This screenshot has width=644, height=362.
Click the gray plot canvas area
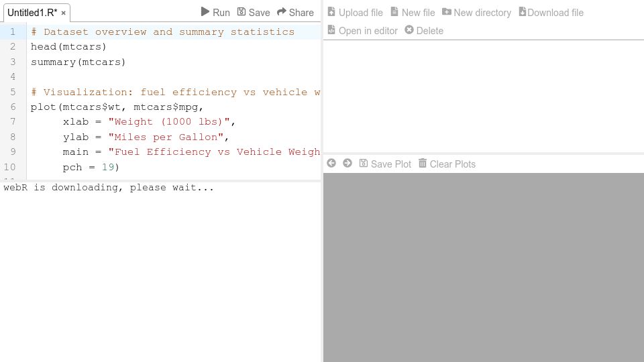(x=484, y=267)
